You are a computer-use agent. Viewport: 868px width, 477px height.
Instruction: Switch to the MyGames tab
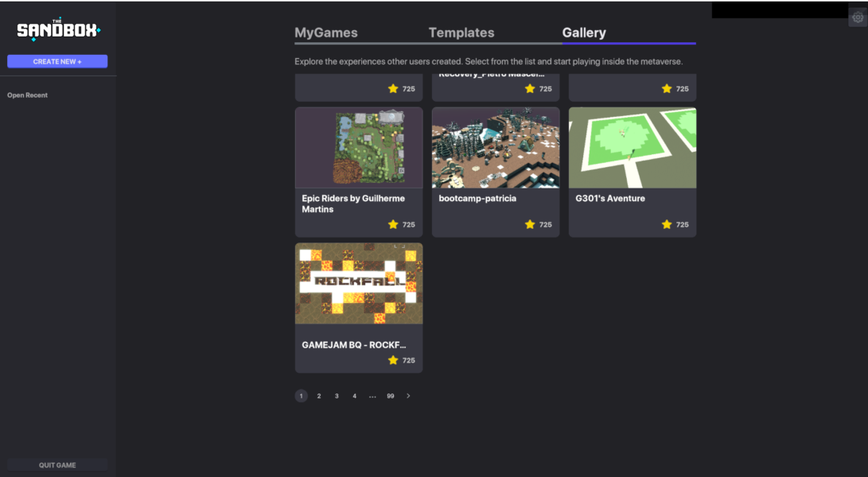coord(326,33)
